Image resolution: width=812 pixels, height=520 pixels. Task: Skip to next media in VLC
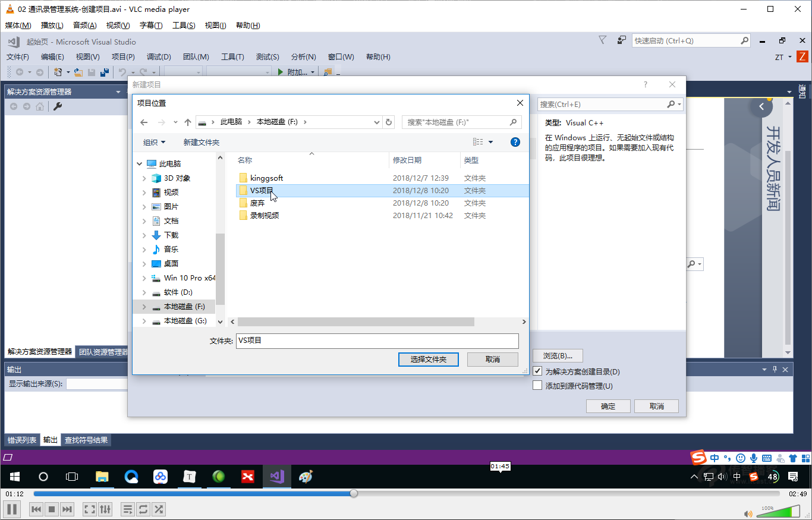coord(67,509)
